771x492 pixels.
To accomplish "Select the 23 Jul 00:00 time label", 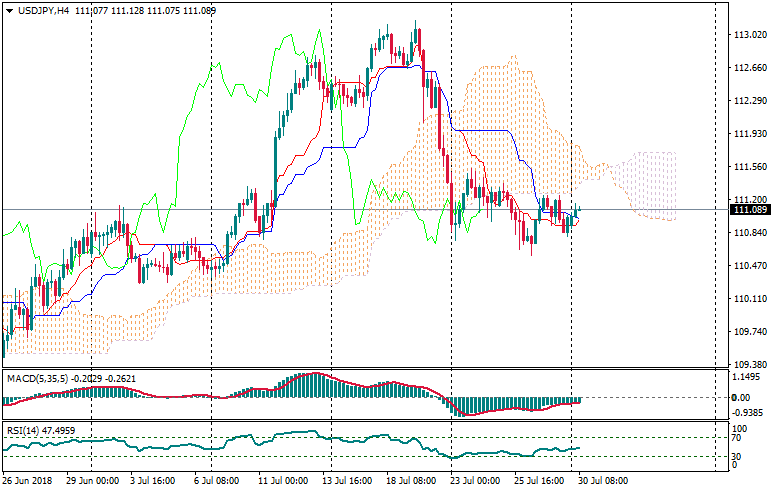I will point(474,481).
